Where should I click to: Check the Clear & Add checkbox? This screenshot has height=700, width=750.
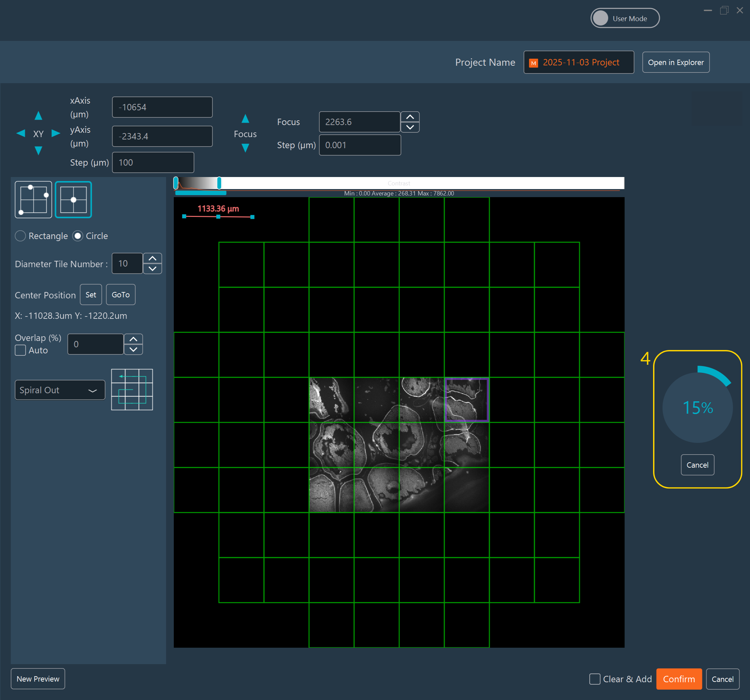tap(595, 679)
